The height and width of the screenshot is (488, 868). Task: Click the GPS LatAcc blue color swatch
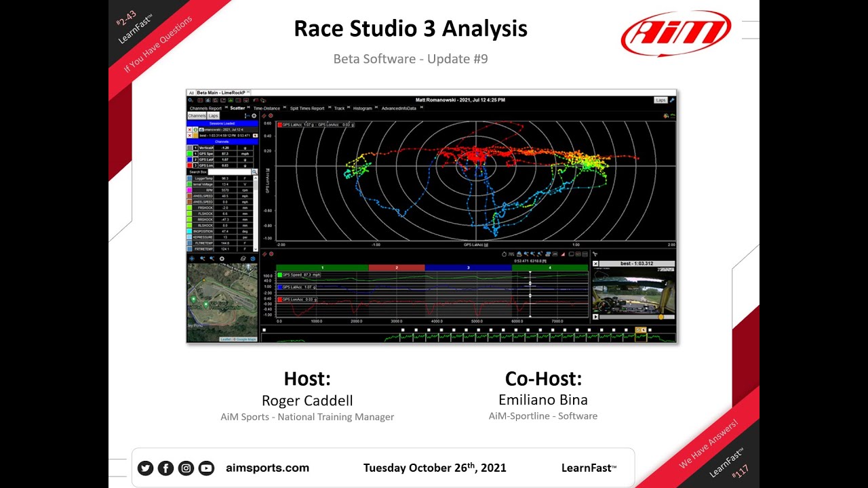coord(190,160)
